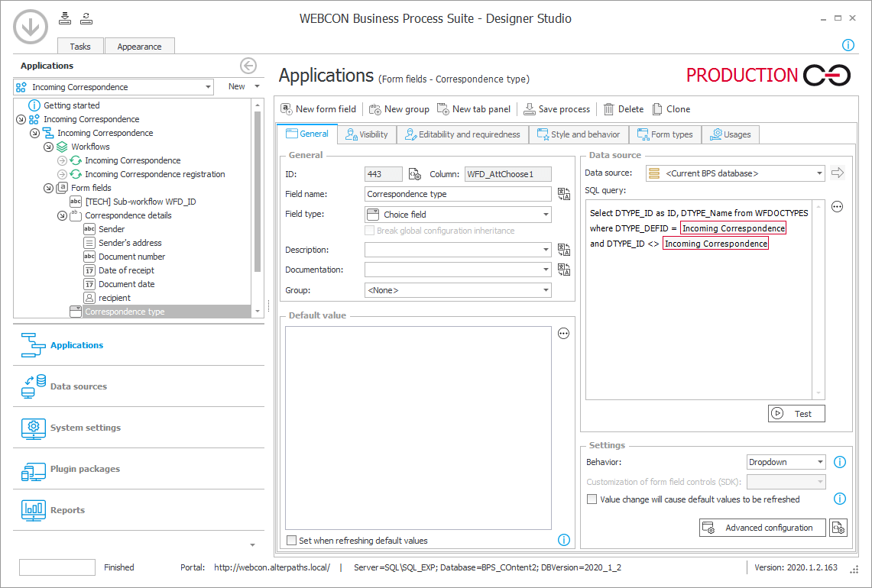Switch to the Usages tab
The width and height of the screenshot is (872, 588).
(730, 134)
